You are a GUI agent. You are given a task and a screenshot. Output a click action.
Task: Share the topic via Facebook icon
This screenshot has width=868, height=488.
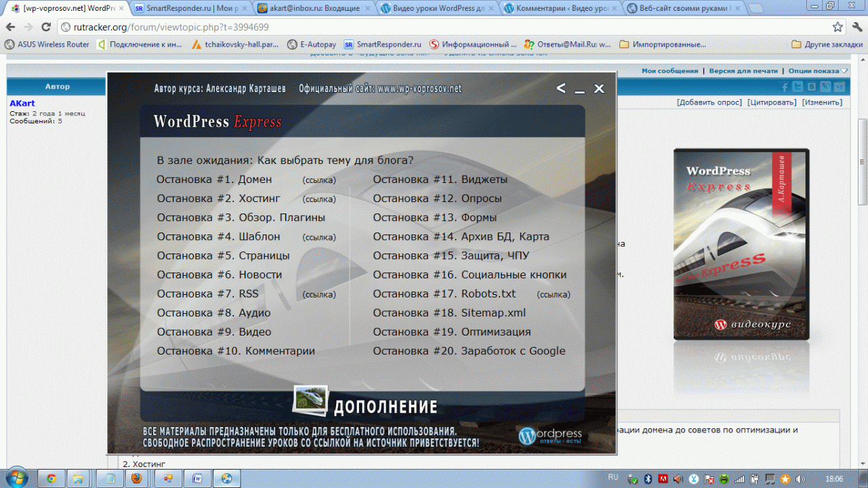point(785,87)
